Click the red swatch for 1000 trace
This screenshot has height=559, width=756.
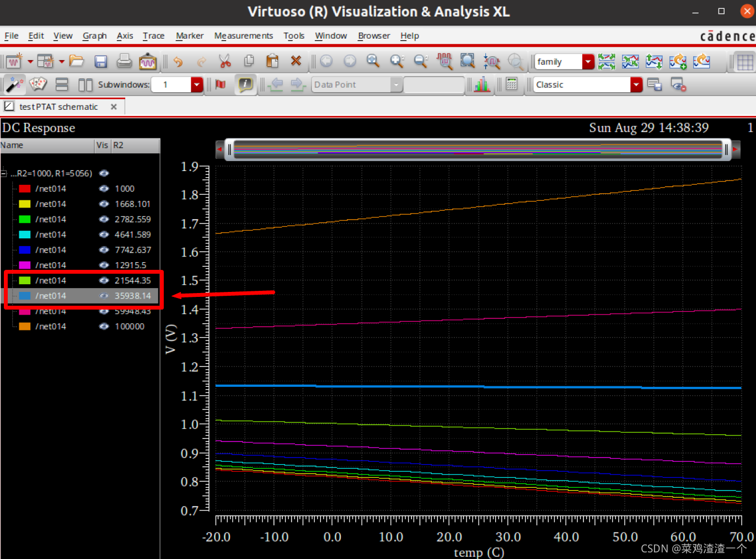point(25,189)
